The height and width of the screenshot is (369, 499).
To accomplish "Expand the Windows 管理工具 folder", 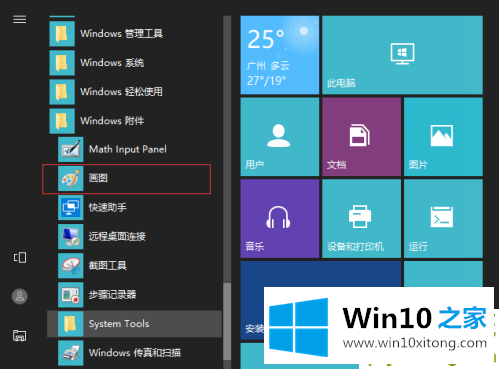I will [x=135, y=34].
